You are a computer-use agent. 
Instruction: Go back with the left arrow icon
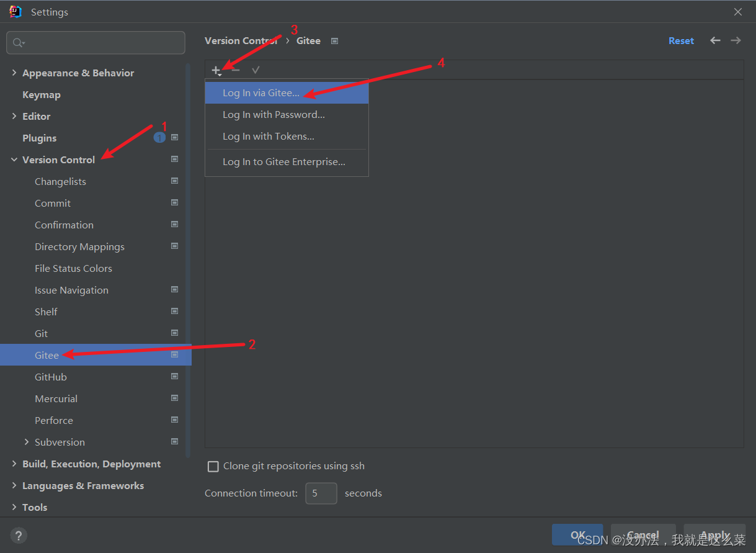[715, 40]
